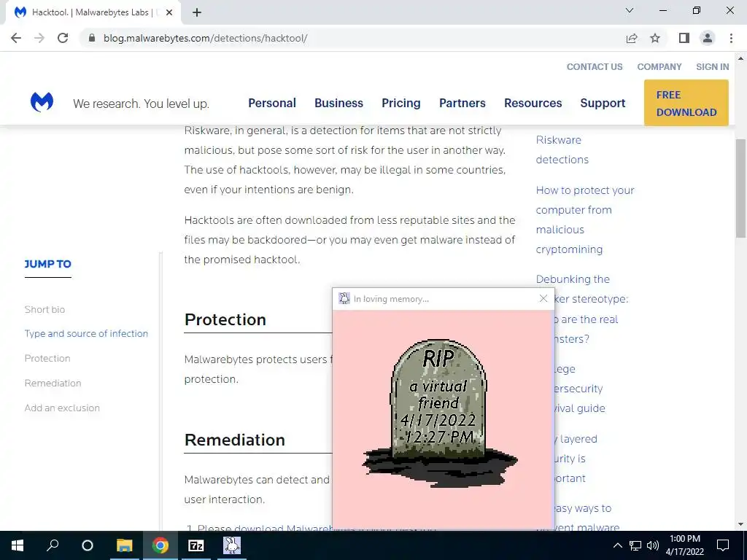This screenshot has width=747, height=560.
Task: Show hidden system tray icons
Action: 617,545
